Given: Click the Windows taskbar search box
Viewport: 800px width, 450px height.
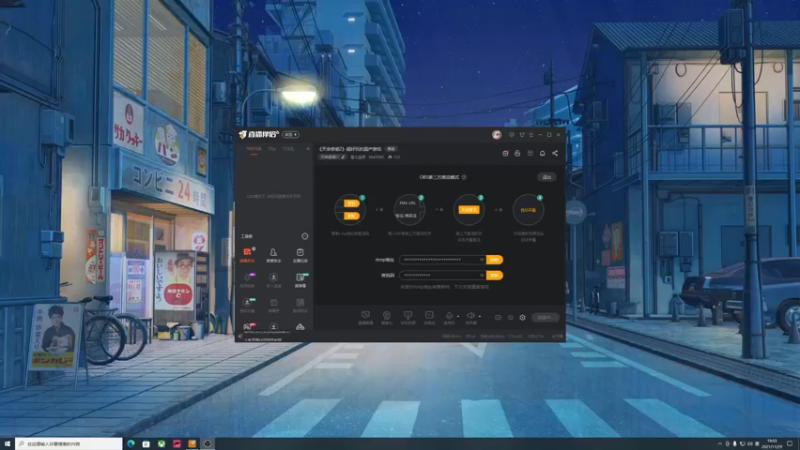Looking at the screenshot, I should (69, 444).
